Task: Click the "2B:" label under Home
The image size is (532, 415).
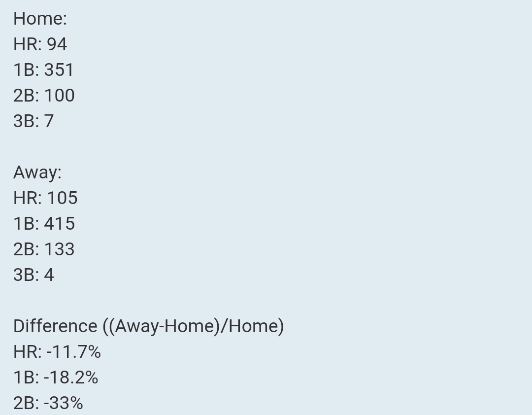Action: [x=26, y=96]
